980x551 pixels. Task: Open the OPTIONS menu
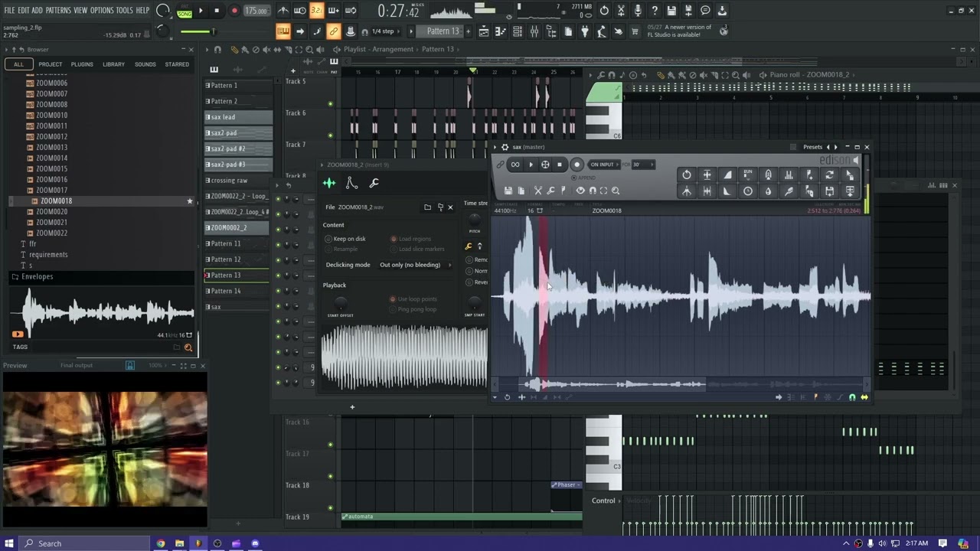click(x=102, y=11)
